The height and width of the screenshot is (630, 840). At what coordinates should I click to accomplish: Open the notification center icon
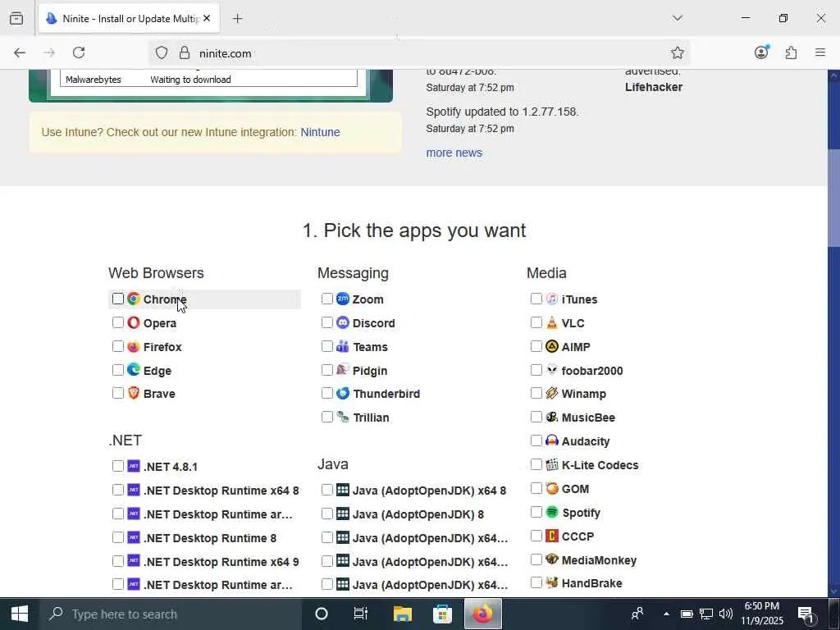tap(806, 614)
